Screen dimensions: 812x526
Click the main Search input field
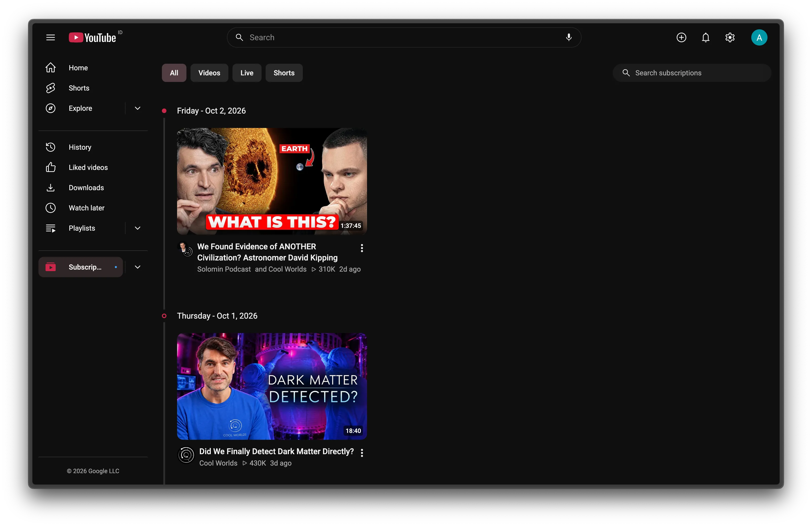(x=404, y=37)
